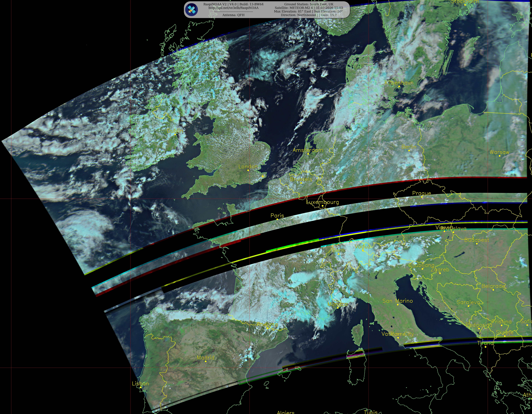The image size is (532, 414).
Task: Click the San Marino label
Action: click(398, 301)
